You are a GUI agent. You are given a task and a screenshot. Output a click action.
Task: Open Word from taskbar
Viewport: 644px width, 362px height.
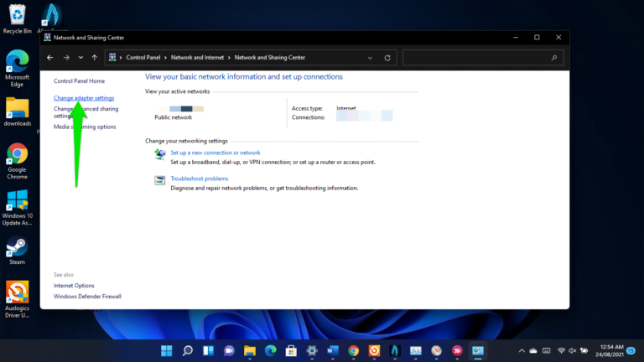coord(333,351)
